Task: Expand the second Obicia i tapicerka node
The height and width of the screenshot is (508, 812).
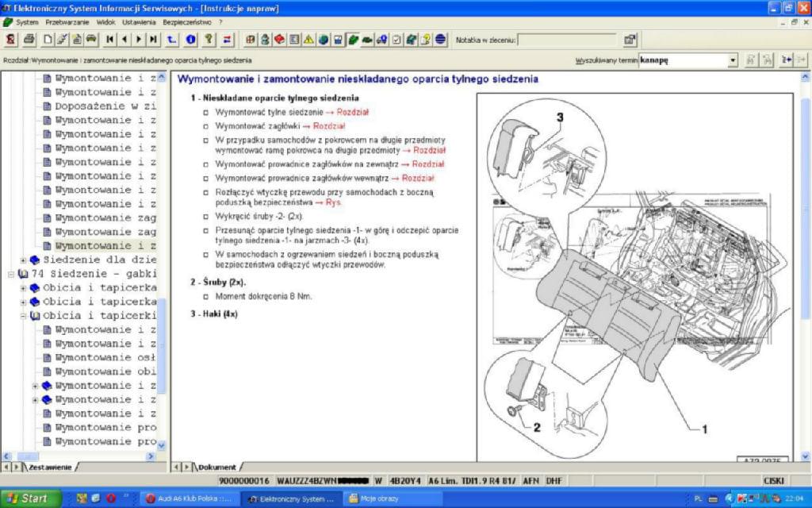Action: tap(23, 302)
